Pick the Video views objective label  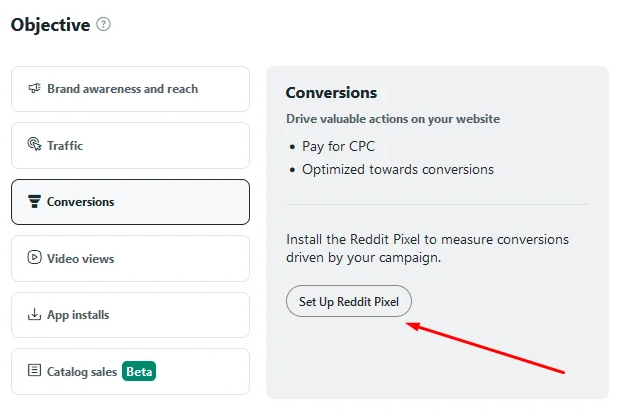pyautogui.click(x=81, y=258)
